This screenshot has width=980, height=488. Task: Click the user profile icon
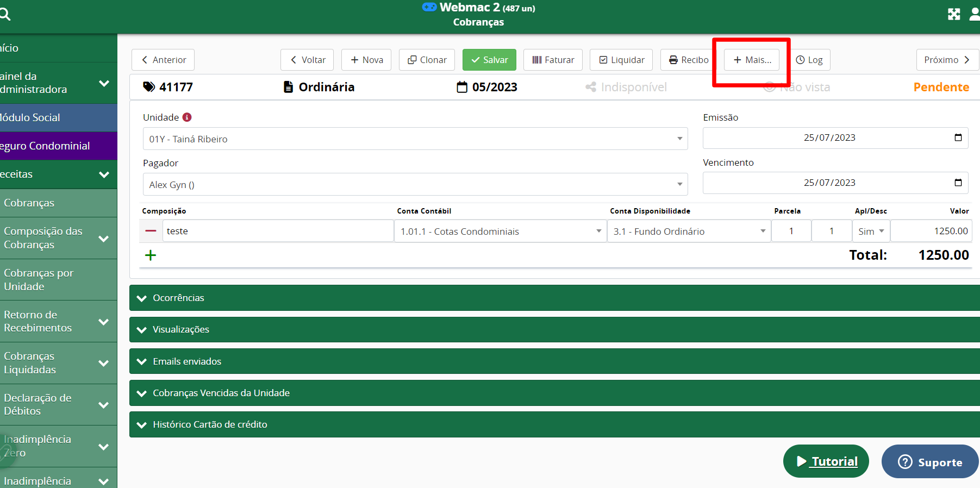(x=975, y=15)
